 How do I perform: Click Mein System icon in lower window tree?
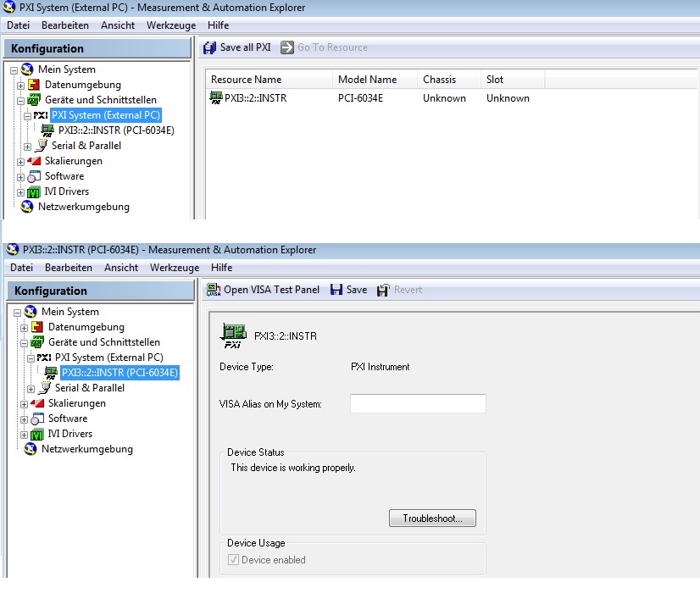(x=31, y=312)
